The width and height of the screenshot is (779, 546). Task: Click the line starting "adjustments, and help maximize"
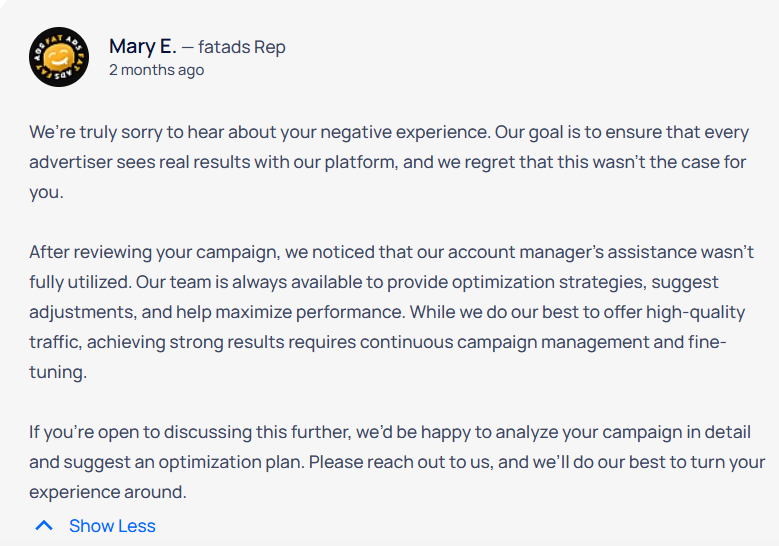387,312
